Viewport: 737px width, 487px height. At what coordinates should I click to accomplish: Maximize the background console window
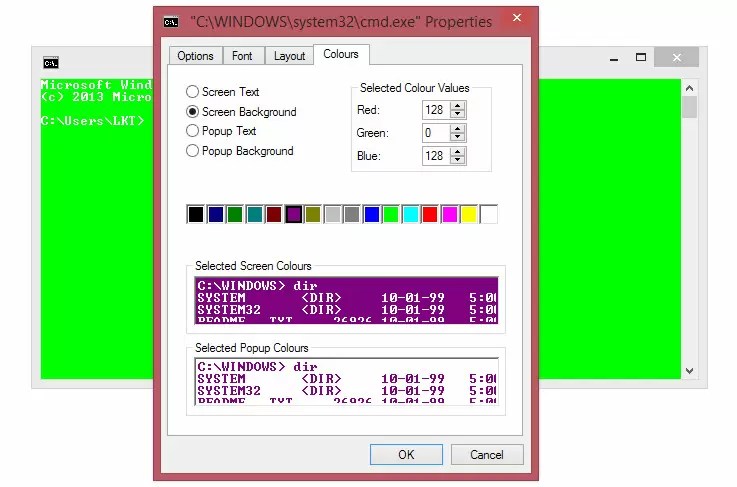(641, 57)
